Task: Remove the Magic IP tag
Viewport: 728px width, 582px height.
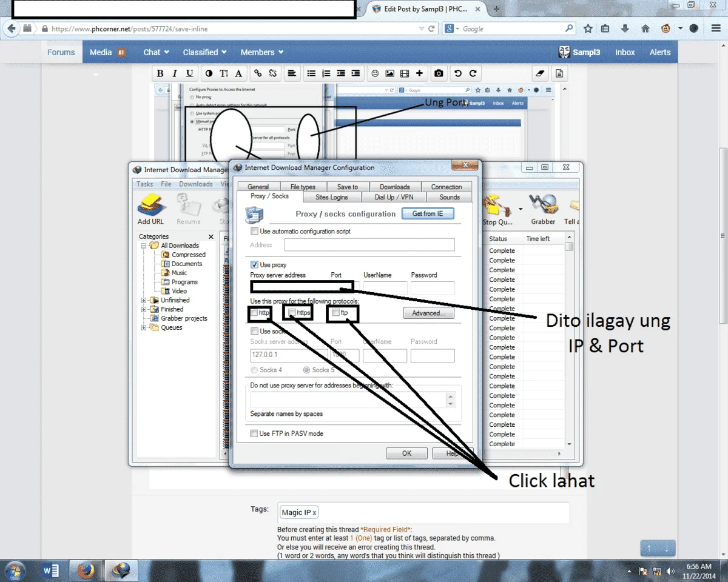Action: tap(314, 513)
